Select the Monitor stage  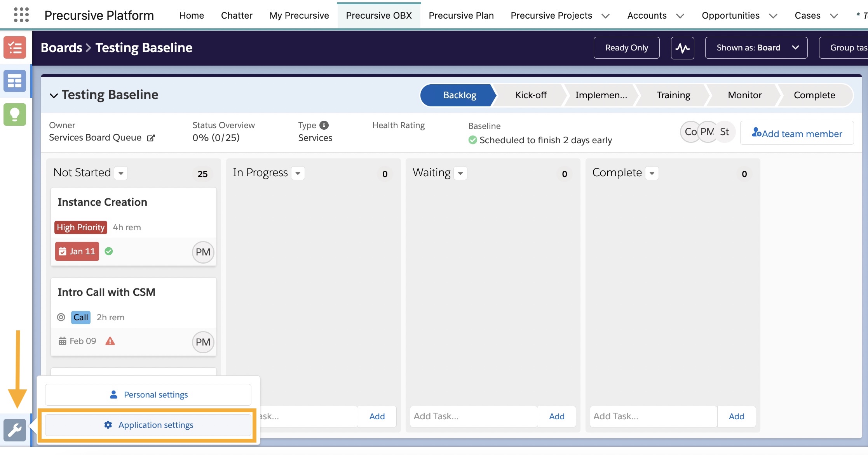click(x=744, y=95)
